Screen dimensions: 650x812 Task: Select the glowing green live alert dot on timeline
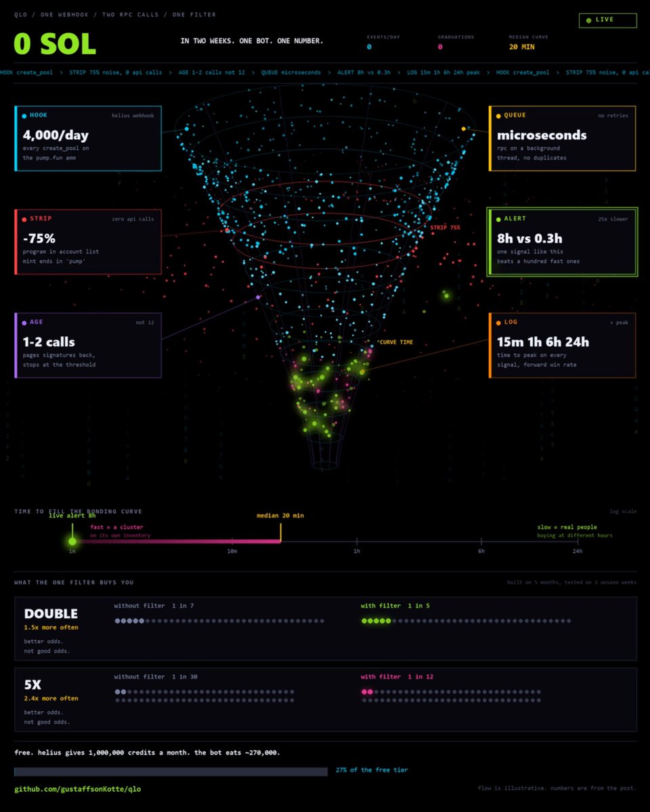(x=72, y=541)
